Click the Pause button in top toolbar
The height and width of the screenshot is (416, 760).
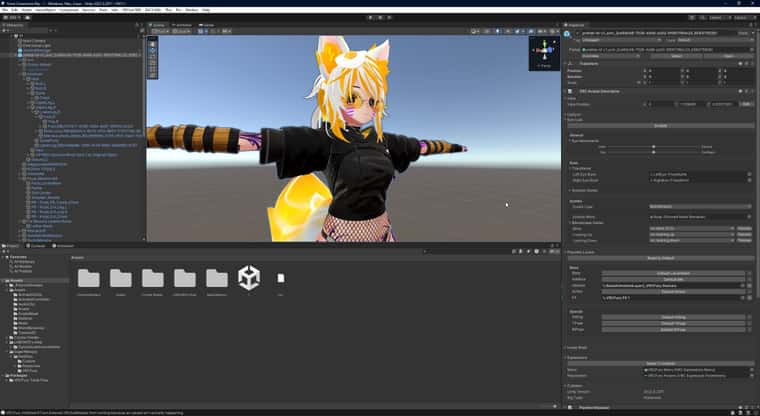[380, 17]
